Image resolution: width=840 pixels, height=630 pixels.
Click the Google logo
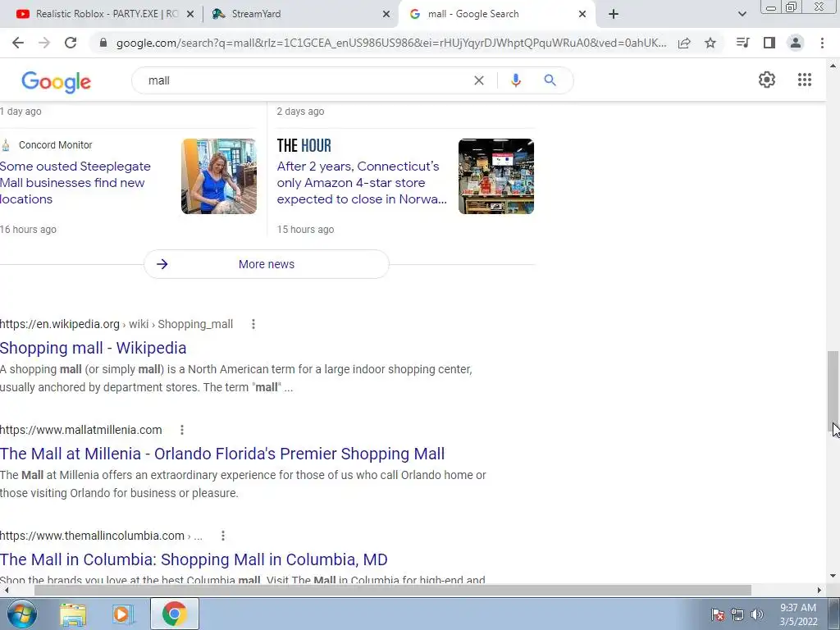click(x=57, y=82)
